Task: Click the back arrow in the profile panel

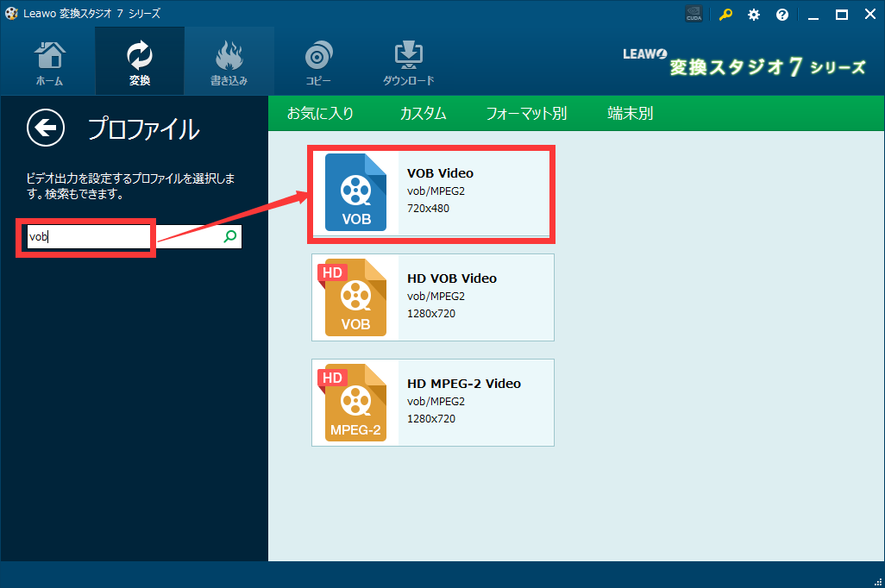Action: (45, 128)
